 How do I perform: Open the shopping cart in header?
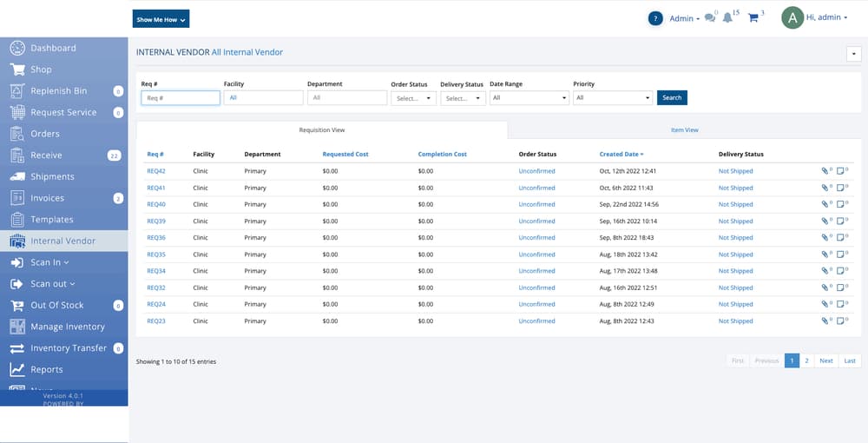click(753, 18)
